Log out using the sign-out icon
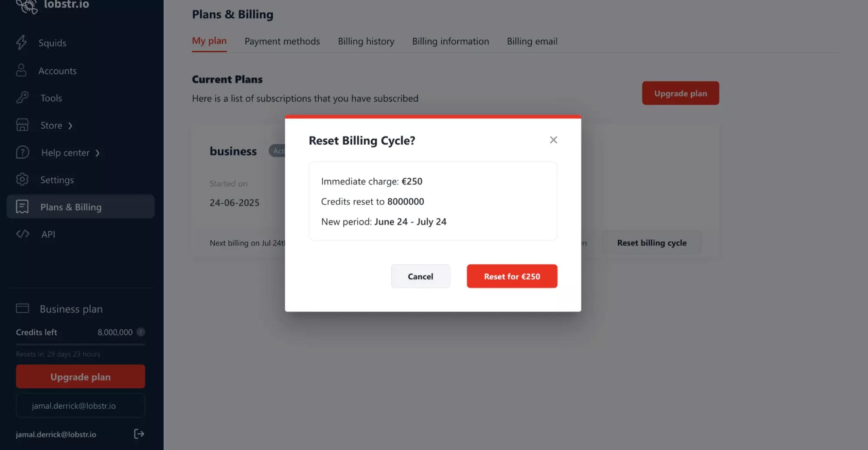Image resolution: width=868 pixels, height=450 pixels. pyautogui.click(x=139, y=434)
